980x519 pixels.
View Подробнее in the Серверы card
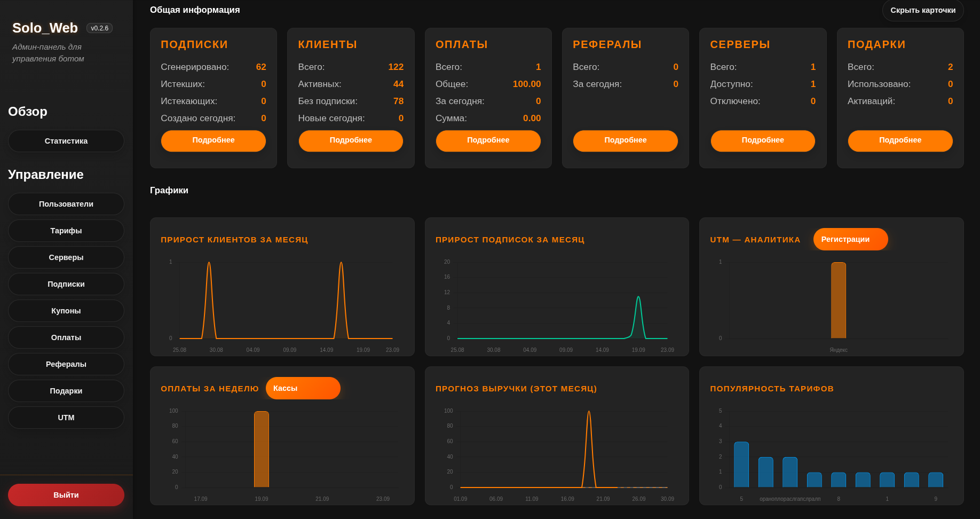763,140
